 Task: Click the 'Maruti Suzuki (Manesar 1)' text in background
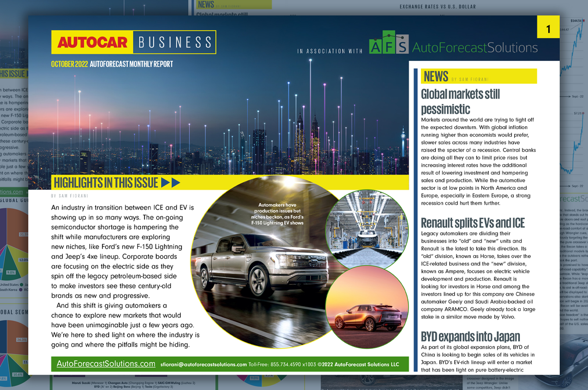click(89, 383)
